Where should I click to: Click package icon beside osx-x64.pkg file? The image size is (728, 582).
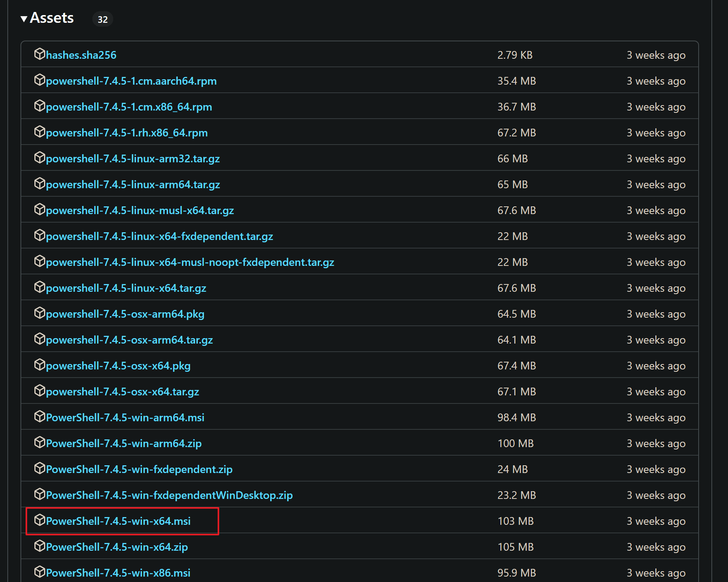pyautogui.click(x=39, y=364)
